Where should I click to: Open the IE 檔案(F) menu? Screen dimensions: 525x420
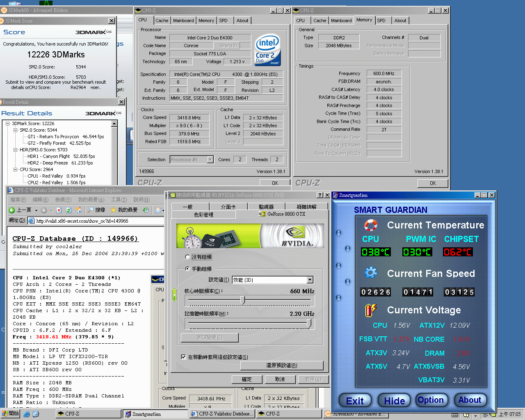point(18,200)
